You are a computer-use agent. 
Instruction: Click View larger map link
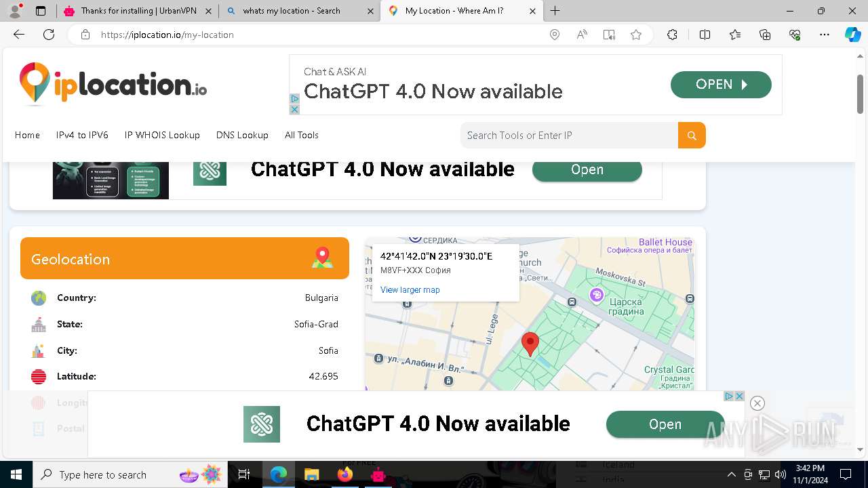pyautogui.click(x=410, y=289)
